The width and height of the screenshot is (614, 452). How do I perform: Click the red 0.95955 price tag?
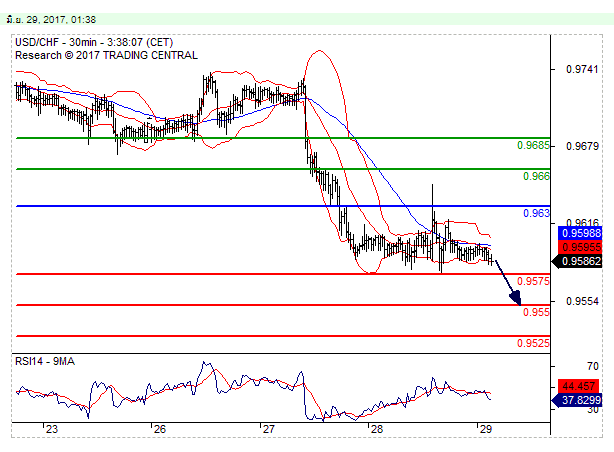(x=580, y=247)
